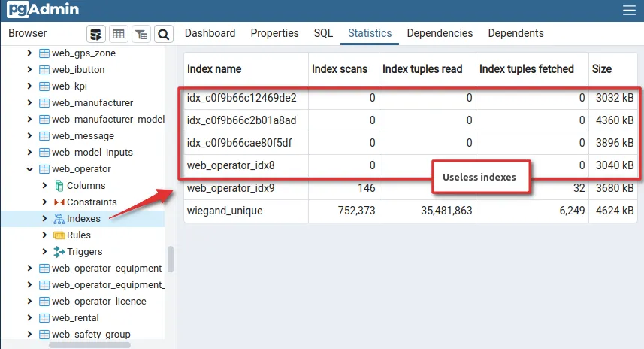Sort by Index tuples read header

[x=427, y=69]
